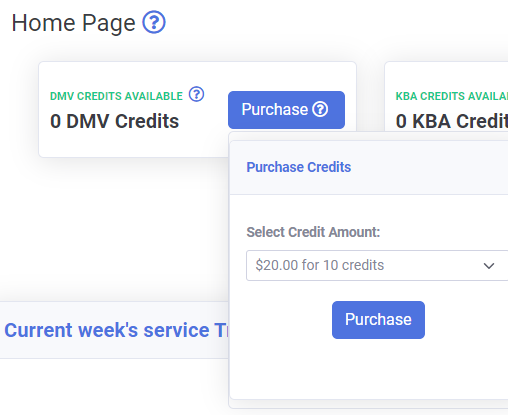Click the help icon beside Home Page
The image size is (508, 415).
point(154,22)
